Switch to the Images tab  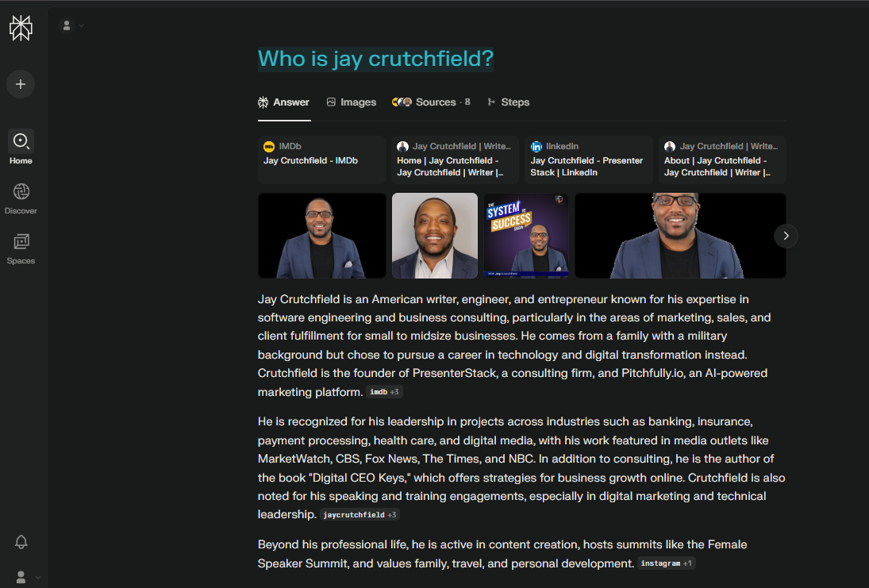click(x=352, y=102)
